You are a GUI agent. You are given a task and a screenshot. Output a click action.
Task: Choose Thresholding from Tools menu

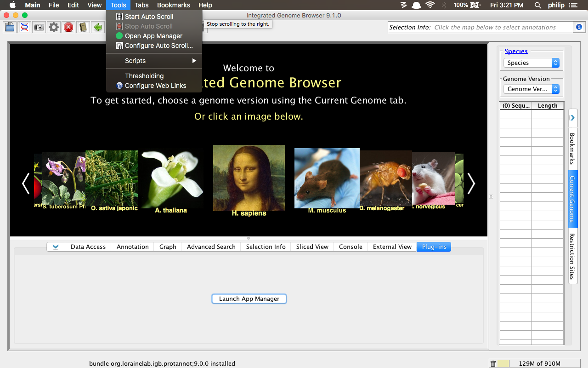(154, 76)
